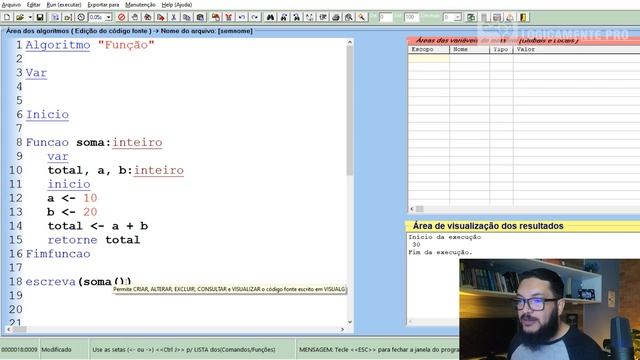Find text with the binoculars icon

click(270, 17)
